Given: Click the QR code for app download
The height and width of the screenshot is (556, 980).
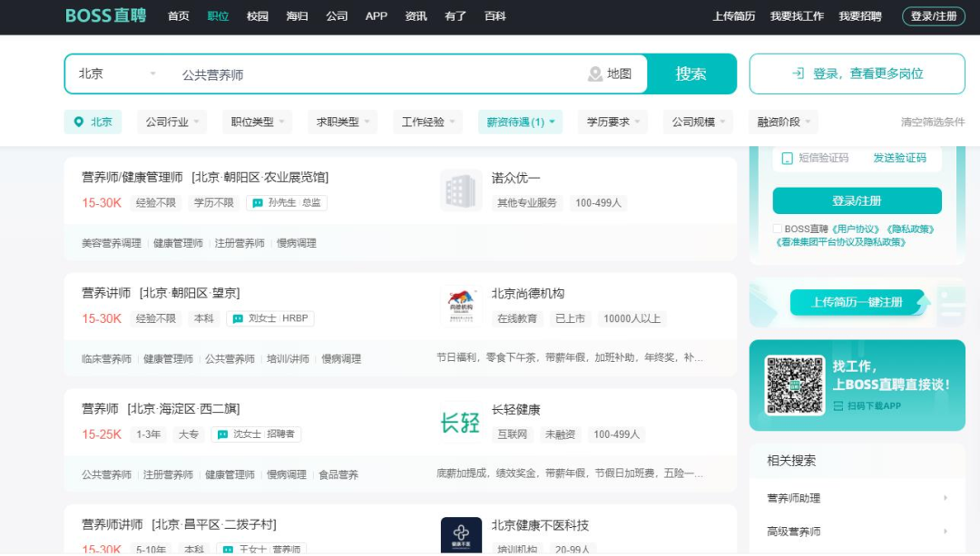Looking at the screenshot, I should [x=794, y=385].
